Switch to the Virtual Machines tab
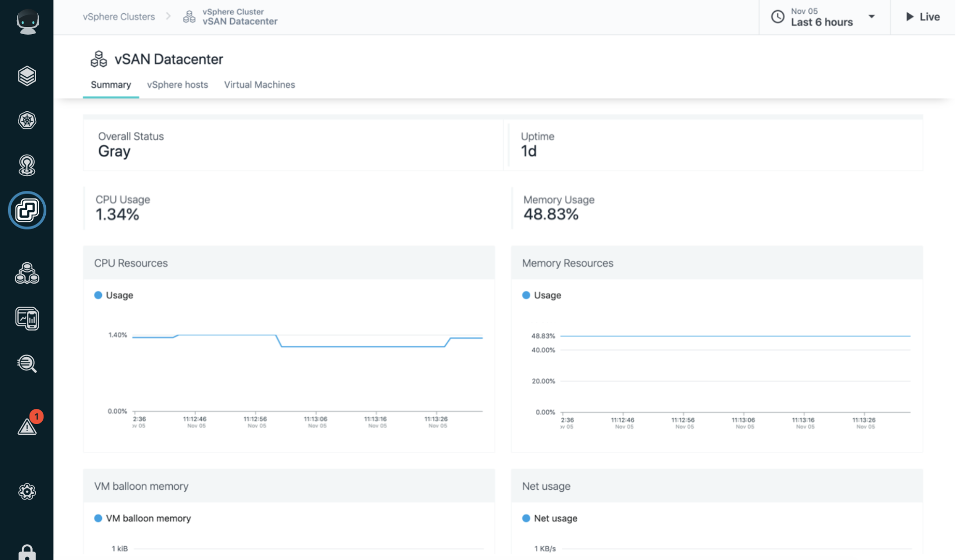 [x=259, y=85]
